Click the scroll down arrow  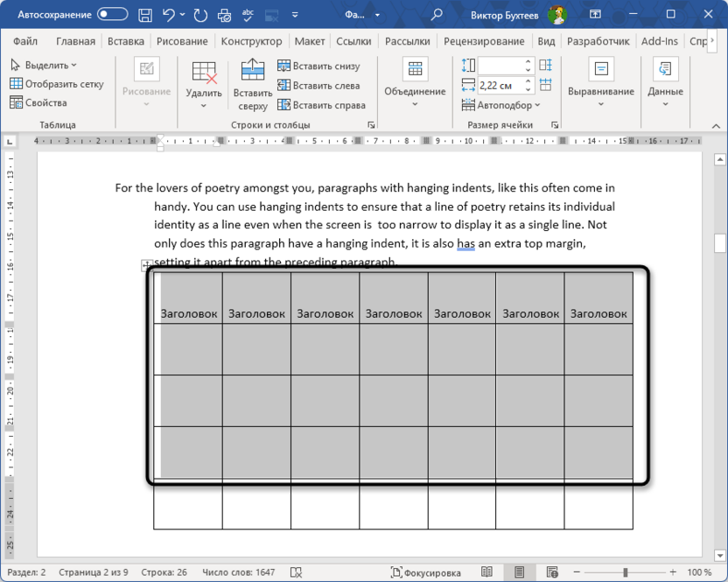(719, 556)
